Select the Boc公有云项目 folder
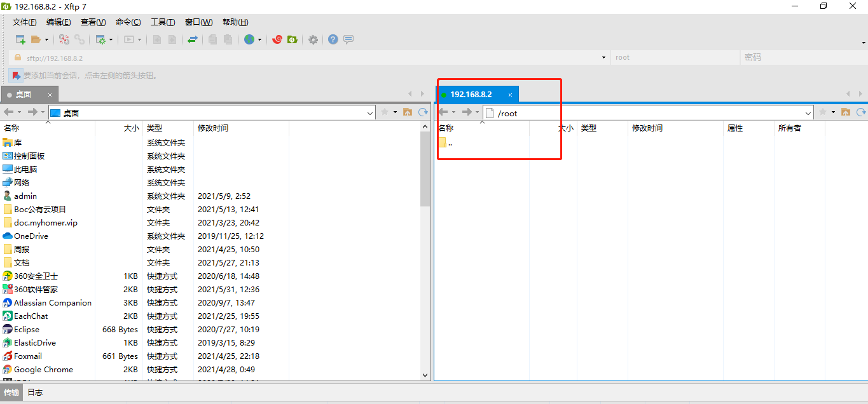The image size is (868, 404). (x=40, y=210)
